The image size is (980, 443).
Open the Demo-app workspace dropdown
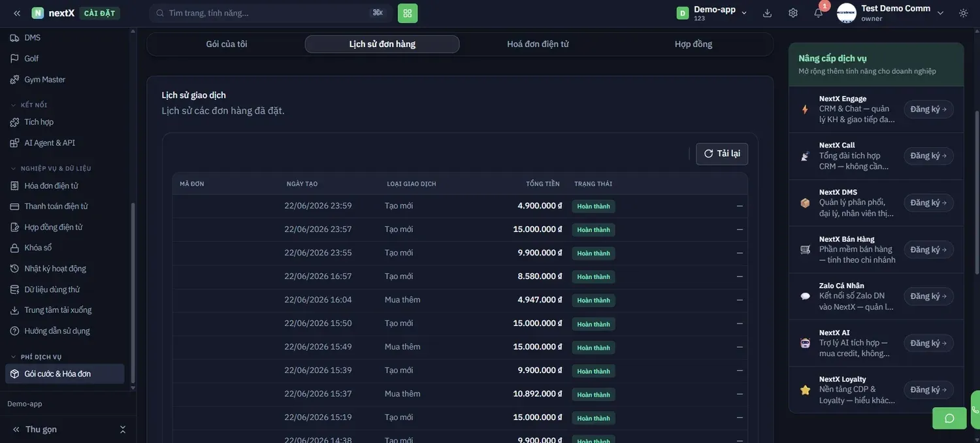click(712, 13)
